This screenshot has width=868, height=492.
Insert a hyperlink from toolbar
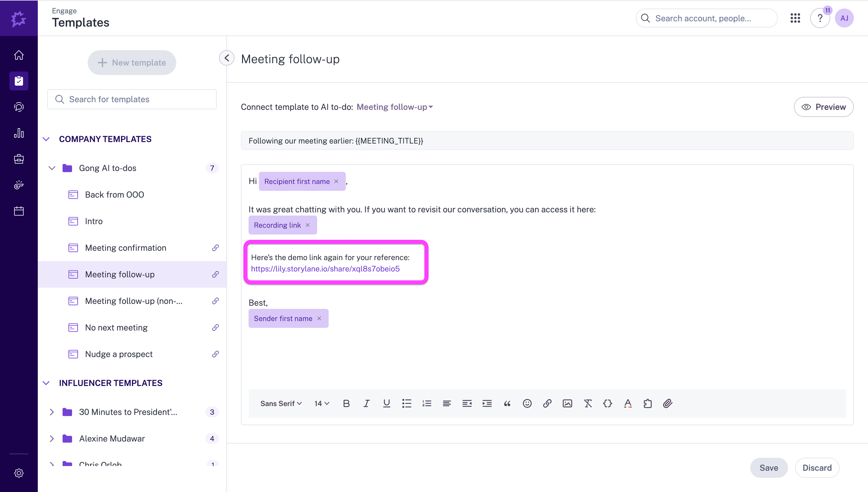(x=548, y=403)
